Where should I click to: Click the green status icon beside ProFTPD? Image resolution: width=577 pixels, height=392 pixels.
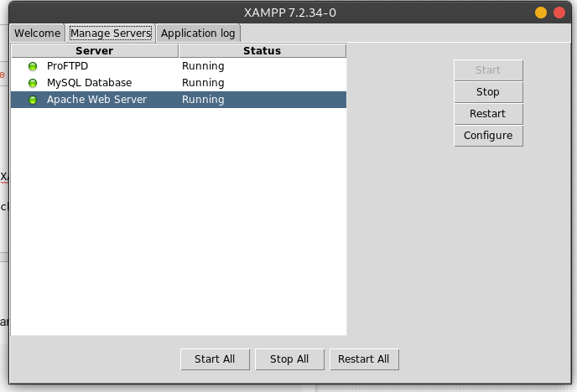(x=33, y=66)
